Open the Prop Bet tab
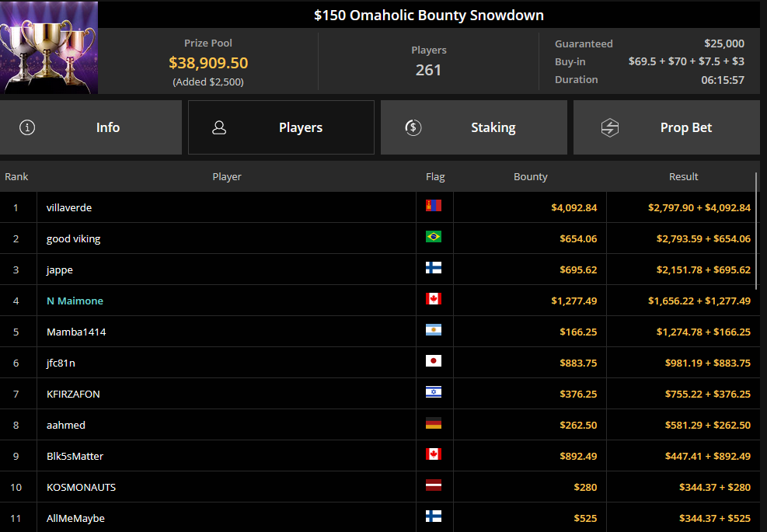 [x=666, y=127]
